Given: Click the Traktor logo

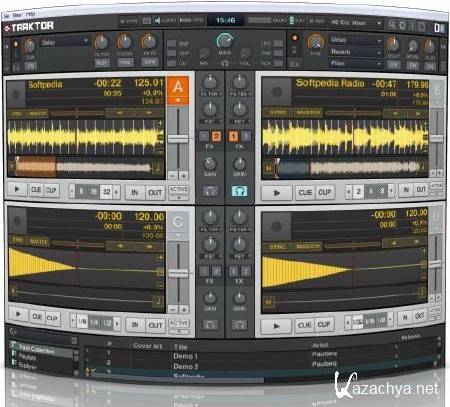Looking at the screenshot, I should point(29,26).
